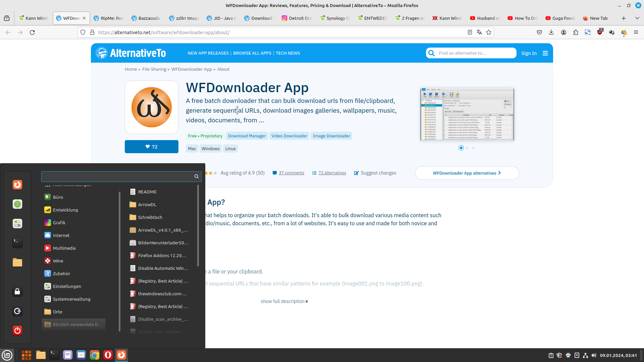Screen dimensions: 644x362
Task: Open Firefox downloads panel icon
Action: click(551, 32)
